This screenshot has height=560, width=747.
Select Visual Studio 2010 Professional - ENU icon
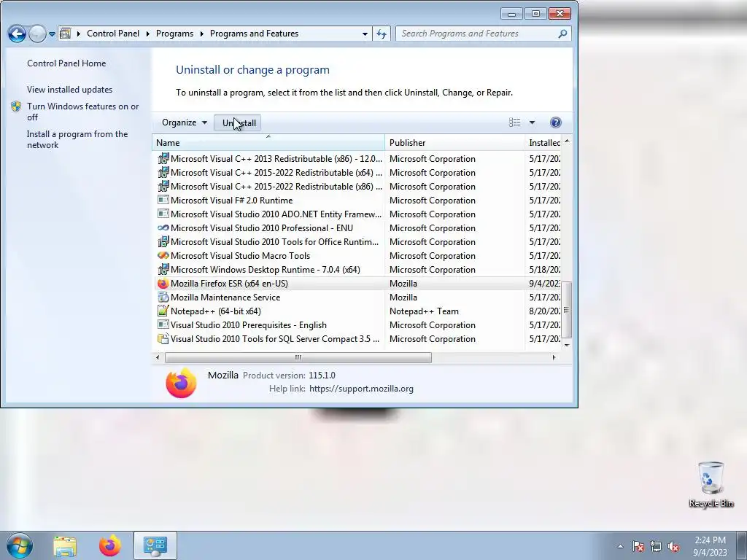[x=163, y=227]
